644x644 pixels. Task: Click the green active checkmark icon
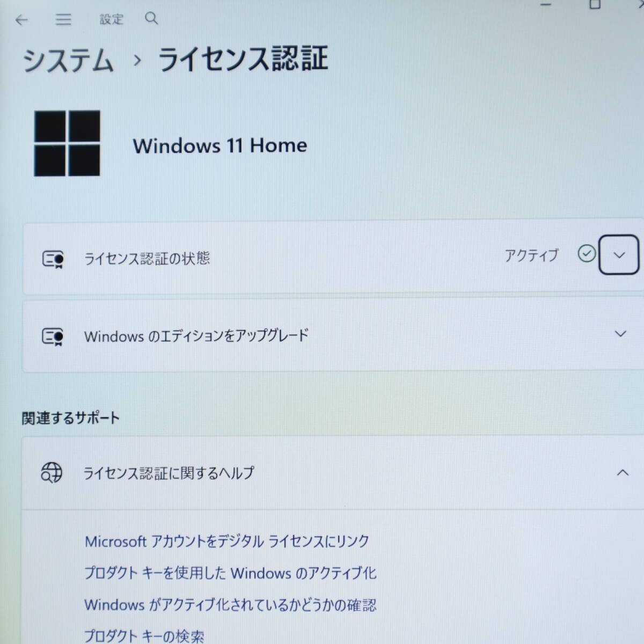point(587,253)
